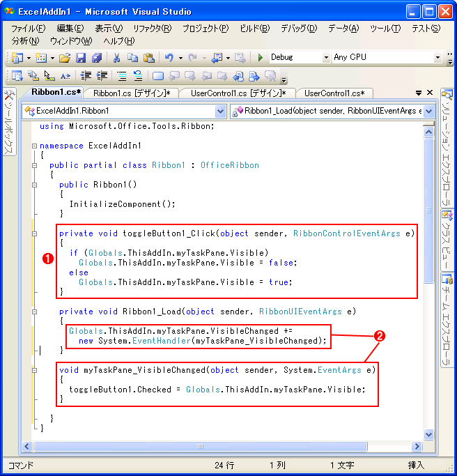Open the ツール(T) menu
This screenshot has height=476, width=457.
[x=385, y=29]
